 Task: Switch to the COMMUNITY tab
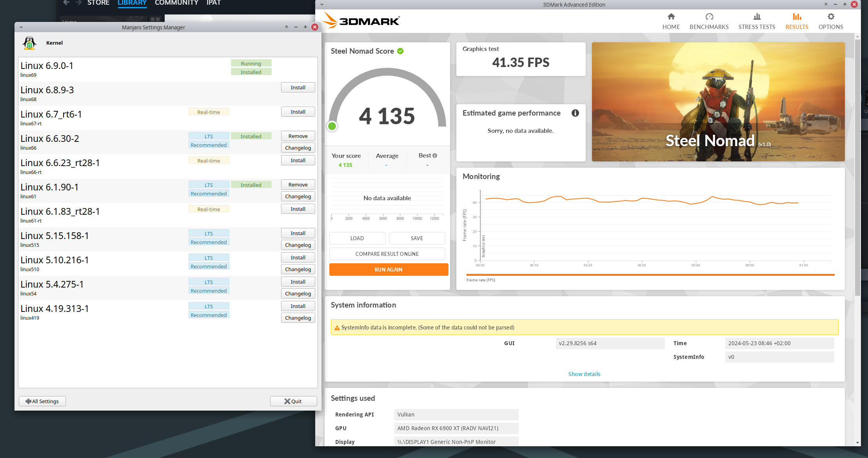pyautogui.click(x=176, y=3)
